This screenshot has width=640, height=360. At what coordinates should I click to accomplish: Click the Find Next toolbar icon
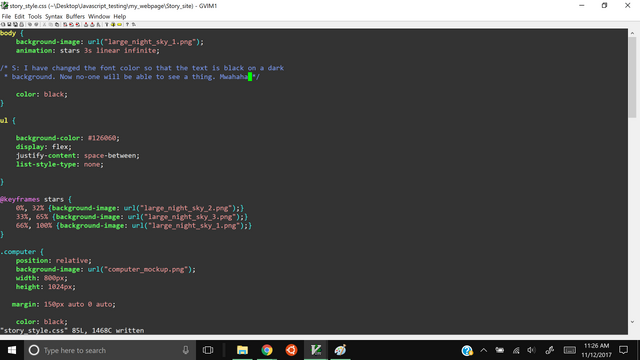point(71,24)
